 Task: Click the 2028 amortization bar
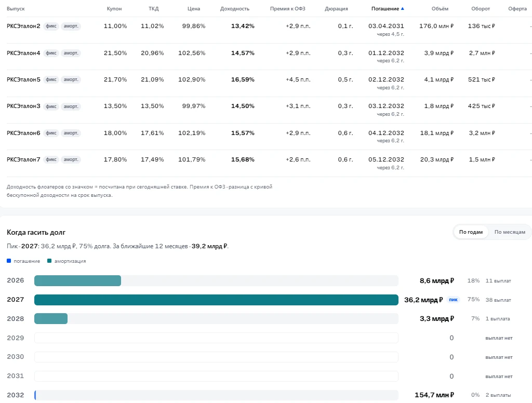point(51,318)
